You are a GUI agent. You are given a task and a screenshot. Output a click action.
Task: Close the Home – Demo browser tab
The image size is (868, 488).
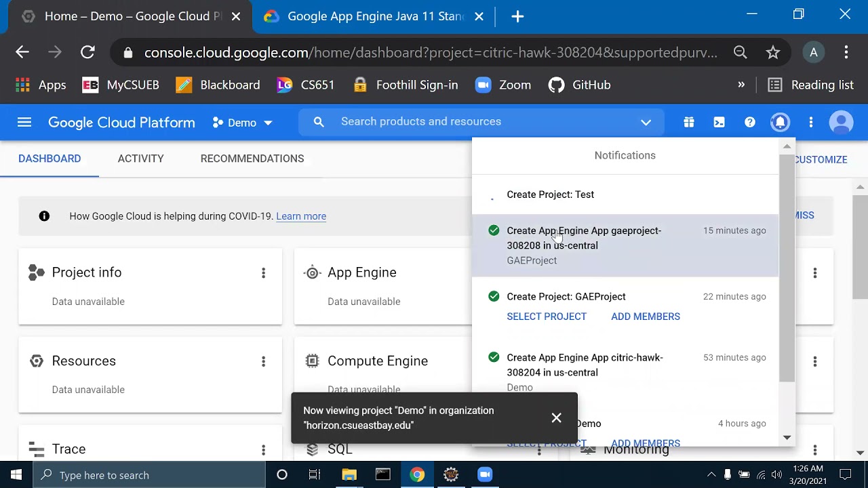236,16
